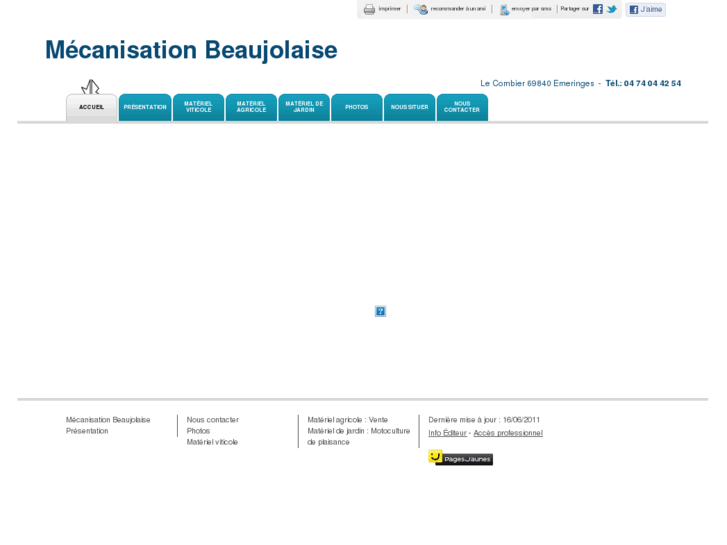Click footer link Nous contacter
This screenshot has width=727, height=545.
tap(213, 420)
